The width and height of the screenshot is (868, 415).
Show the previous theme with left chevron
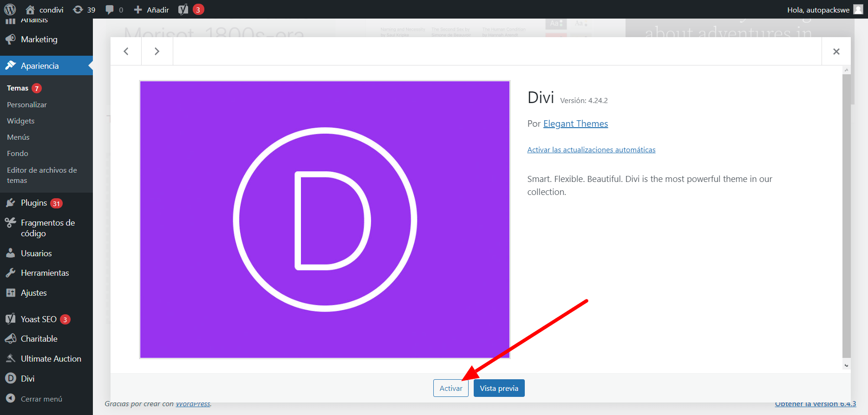tap(126, 51)
